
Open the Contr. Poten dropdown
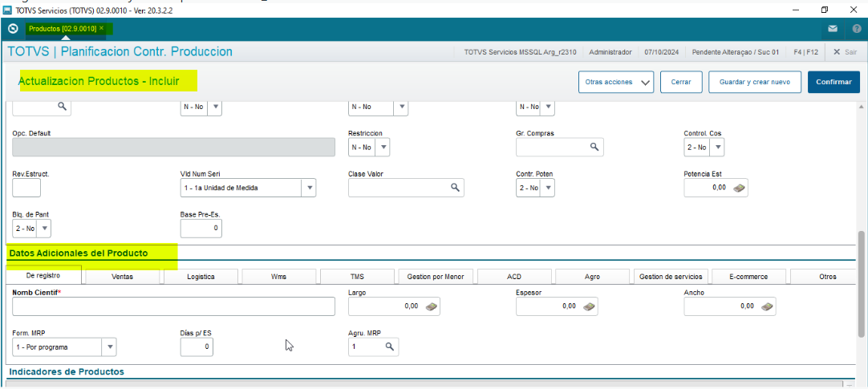(x=548, y=188)
